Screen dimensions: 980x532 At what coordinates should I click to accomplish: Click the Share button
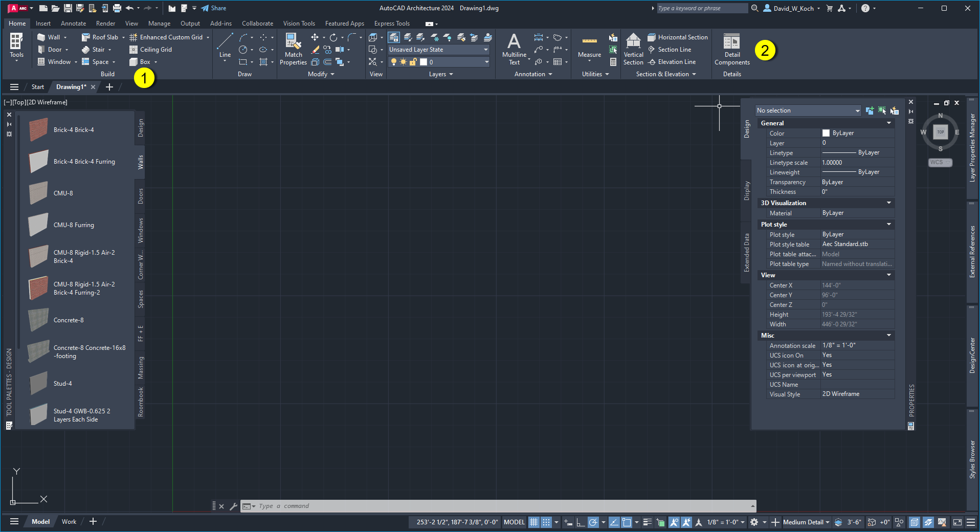click(x=214, y=8)
